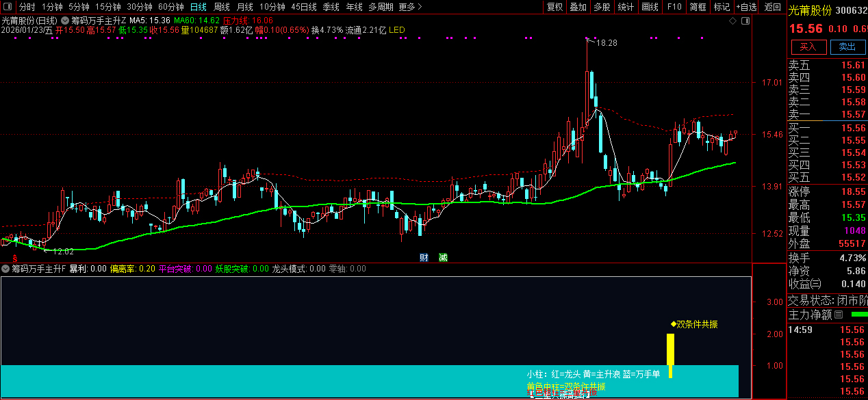The image size is (868, 400).
Task: Select the 1分钟 period
Action: [52, 7]
